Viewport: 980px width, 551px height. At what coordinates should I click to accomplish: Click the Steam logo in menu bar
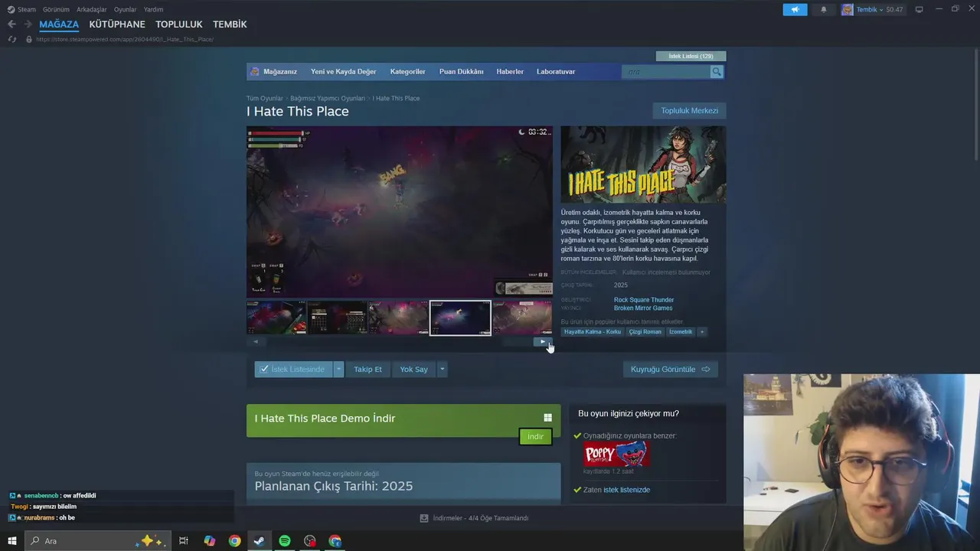[11, 9]
